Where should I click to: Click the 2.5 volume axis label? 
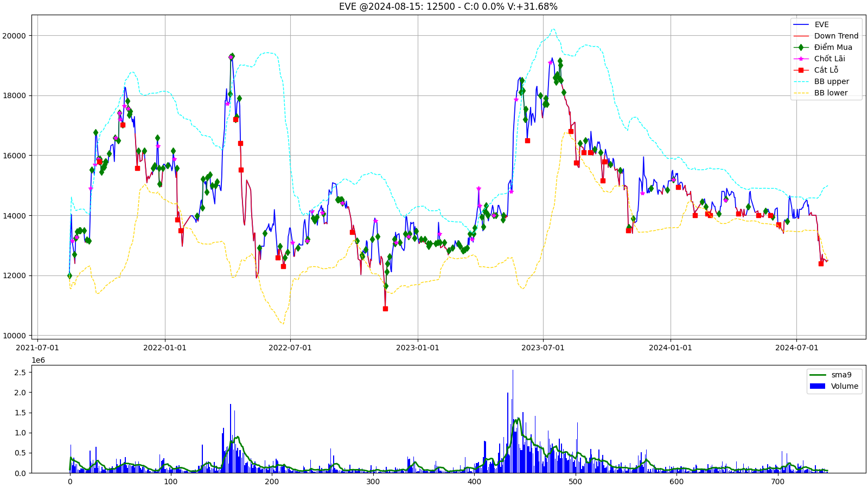click(x=20, y=373)
